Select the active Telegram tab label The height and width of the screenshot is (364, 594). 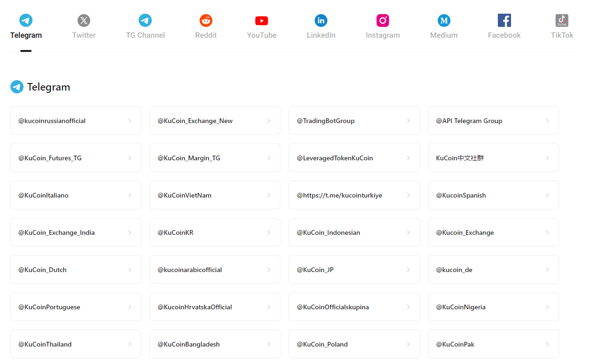point(26,35)
